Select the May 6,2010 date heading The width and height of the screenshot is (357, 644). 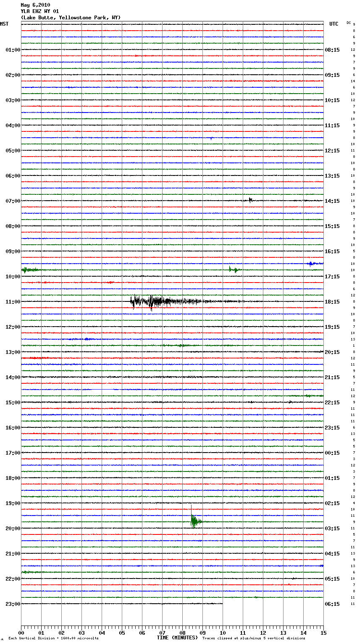point(35,5)
